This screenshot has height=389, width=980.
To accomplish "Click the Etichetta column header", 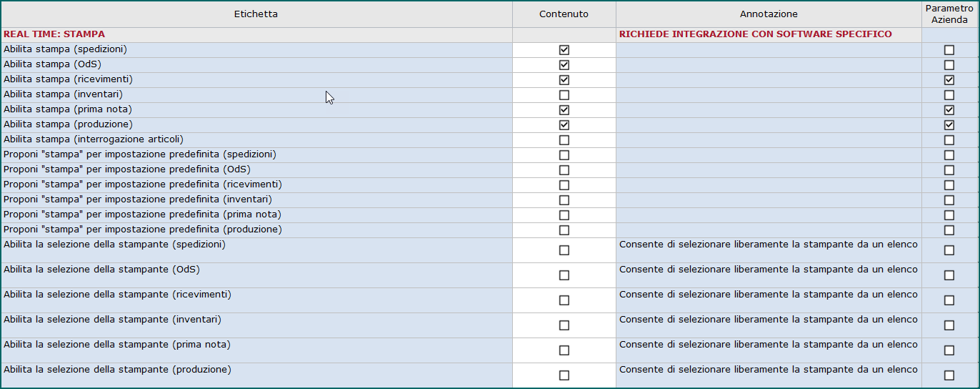I will 256,14.
